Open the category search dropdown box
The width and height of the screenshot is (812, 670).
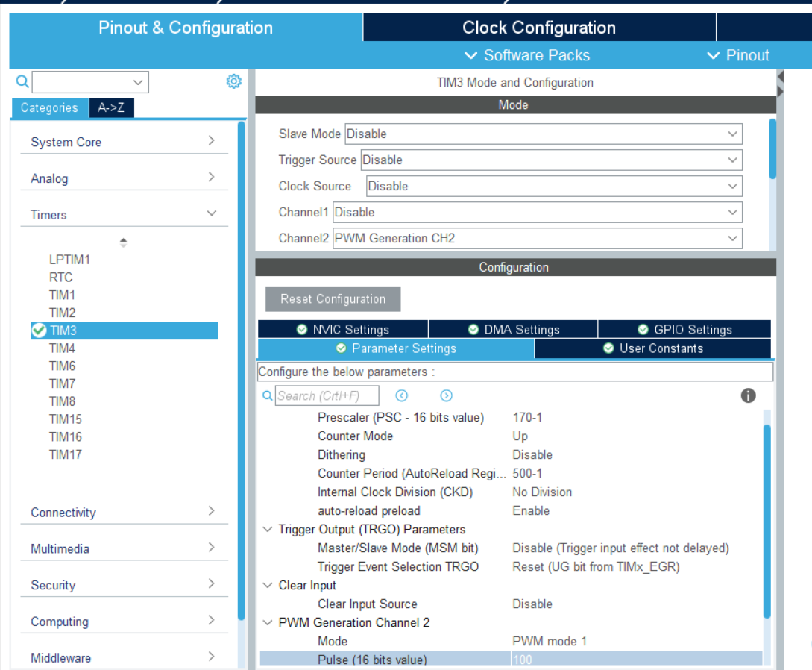(x=91, y=82)
